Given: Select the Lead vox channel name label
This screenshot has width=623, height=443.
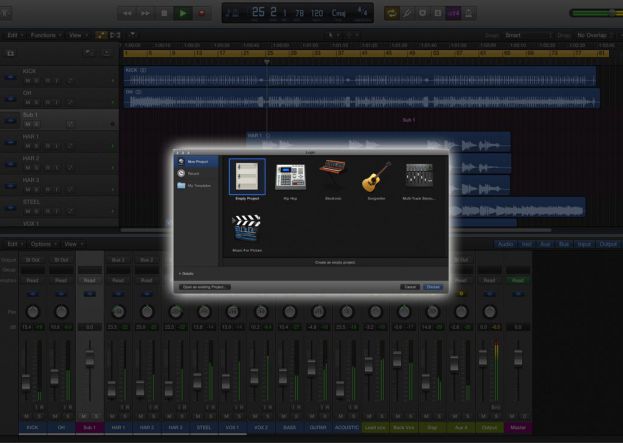Looking at the screenshot, I should [375, 428].
